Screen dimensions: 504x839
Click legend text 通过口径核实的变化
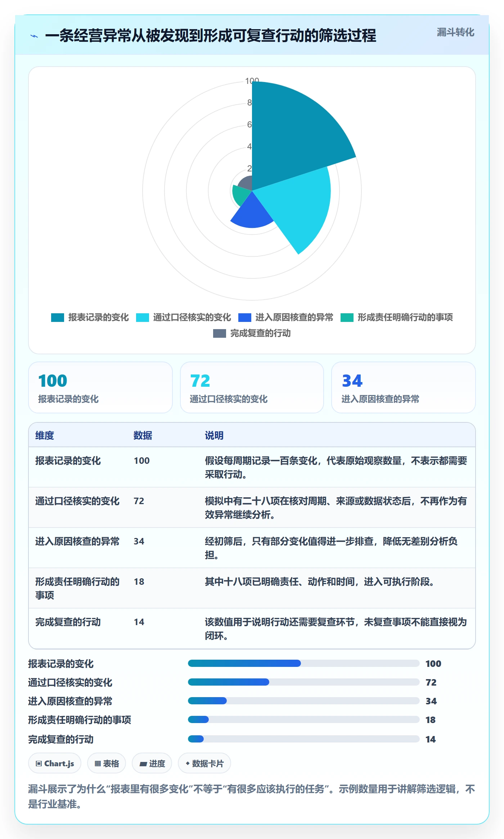tap(192, 317)
